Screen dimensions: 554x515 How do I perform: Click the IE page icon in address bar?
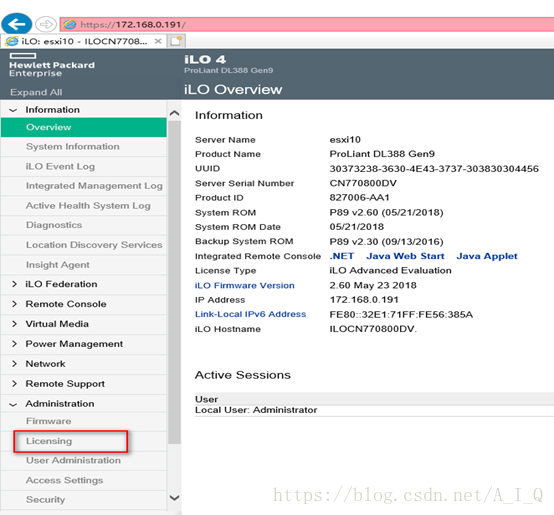[x=70, y=24]
